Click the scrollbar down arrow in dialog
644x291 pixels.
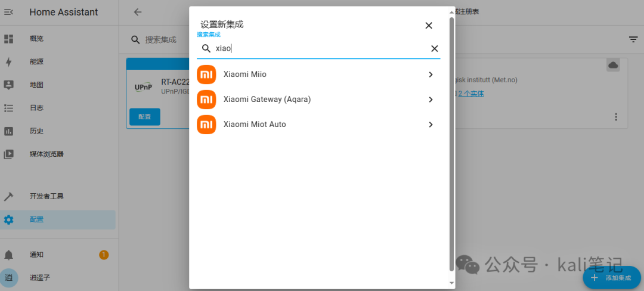click(x=452, y=283)
